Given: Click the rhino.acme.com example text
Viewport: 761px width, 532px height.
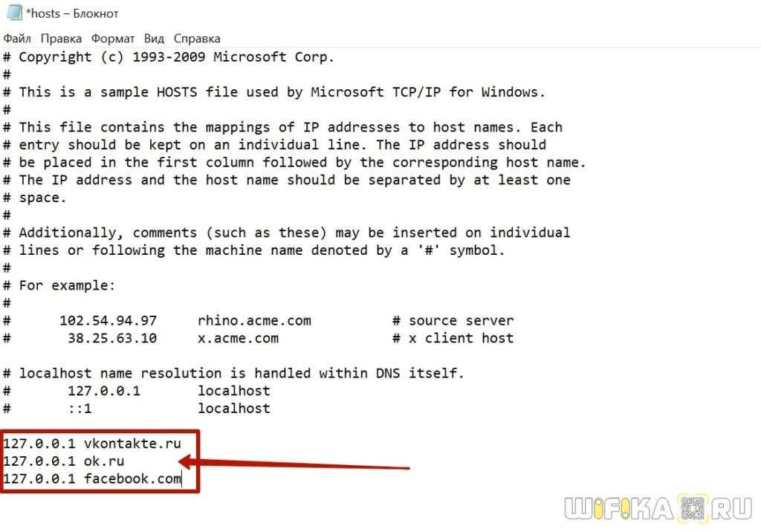Looking at the screenshot, I should (254, 320).
